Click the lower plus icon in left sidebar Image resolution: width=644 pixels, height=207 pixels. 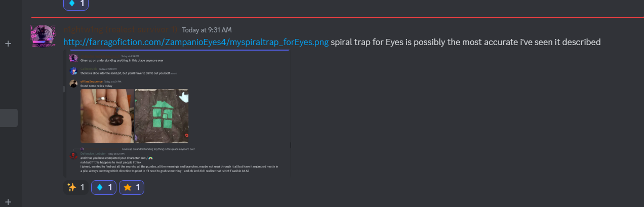(8, 202)
